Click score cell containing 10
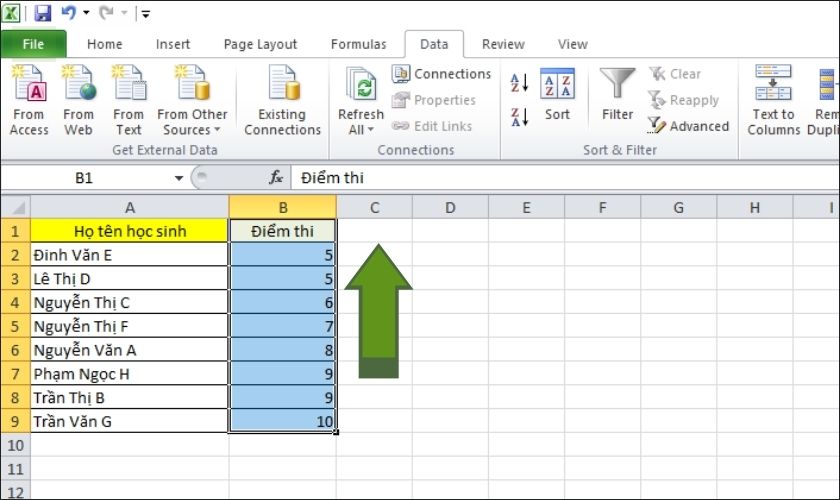This screenshot has height=500, width=840. point(282,421)
